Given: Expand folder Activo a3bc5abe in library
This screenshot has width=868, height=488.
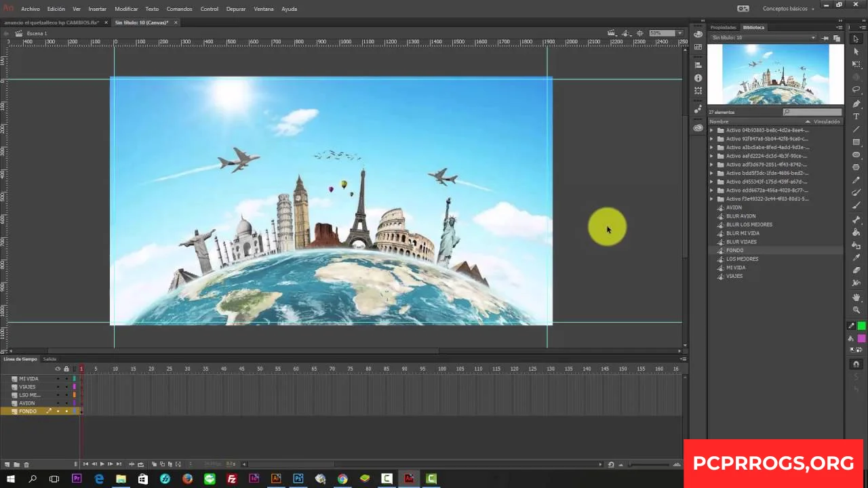Looking at the screenshot, I should [x=711, y=147].
